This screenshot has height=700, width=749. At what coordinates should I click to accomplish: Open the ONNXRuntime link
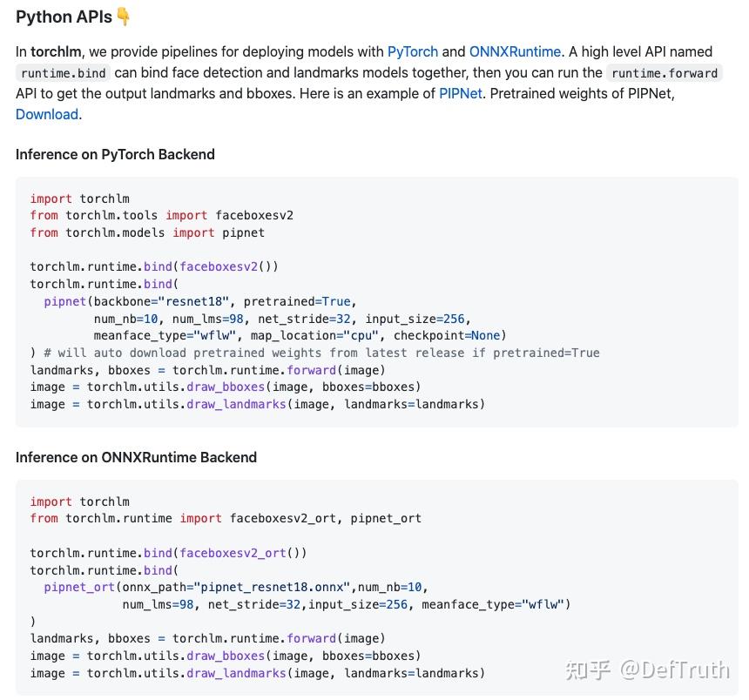click(515, 51)
